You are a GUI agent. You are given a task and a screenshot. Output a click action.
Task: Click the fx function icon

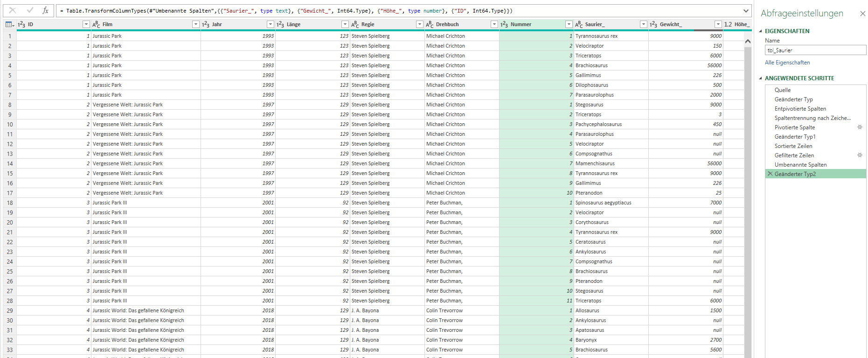45,10
